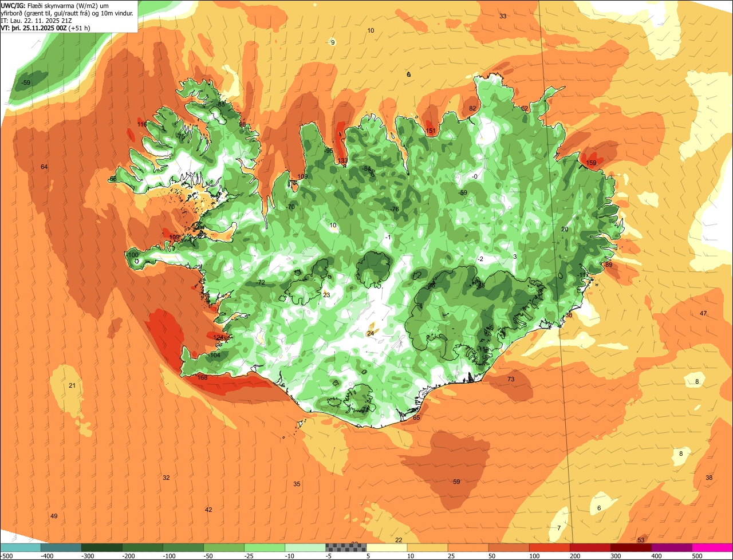The image size is (733, 560).
Task: Click the value 73 off the southeast coast
Action: [x=511, y=380]
